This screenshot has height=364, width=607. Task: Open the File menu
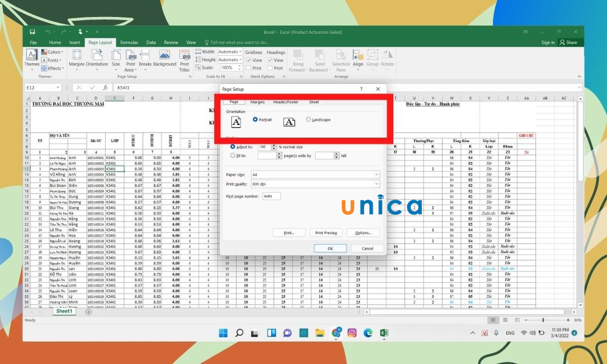[x=33, y=42]
